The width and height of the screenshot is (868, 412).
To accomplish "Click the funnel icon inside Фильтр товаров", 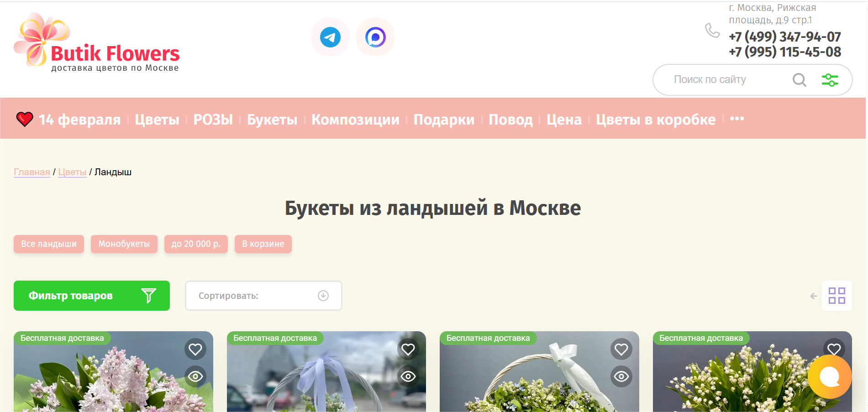I will [148, 296].
